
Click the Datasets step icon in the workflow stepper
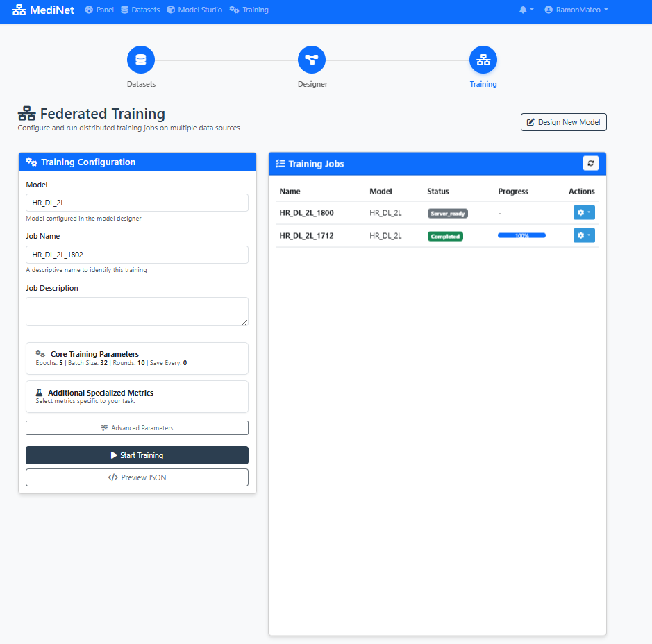(141, 60)
